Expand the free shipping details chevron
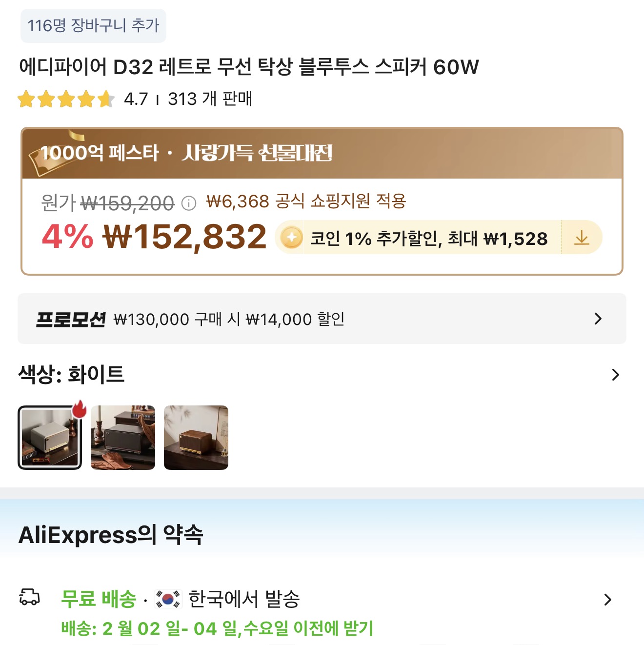644x645 pixels. (x=607, y=599)
